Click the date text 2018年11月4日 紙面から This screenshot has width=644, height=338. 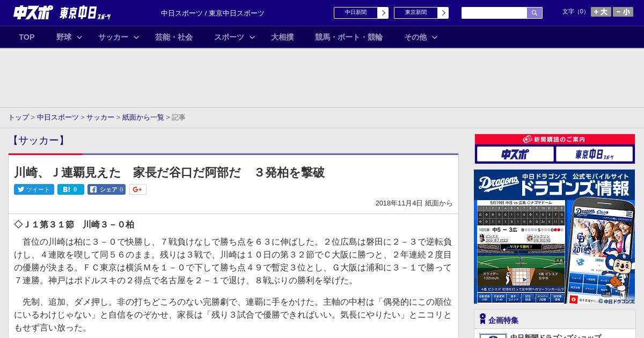414,203
